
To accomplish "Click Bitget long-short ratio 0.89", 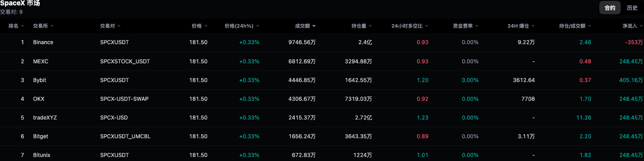I will [x=422, y=136].
